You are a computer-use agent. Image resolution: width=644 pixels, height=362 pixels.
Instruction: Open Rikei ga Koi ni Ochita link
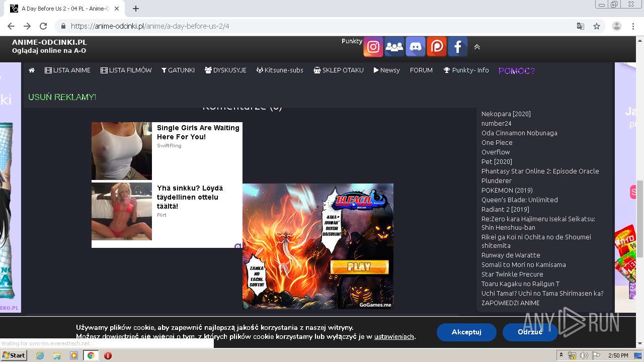pyautogui.click(x=536, y=241)
